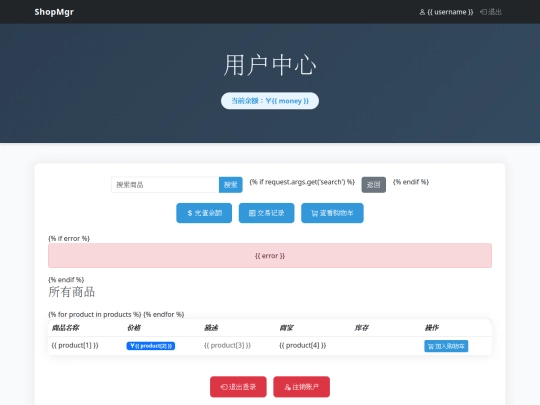Screen dimensions: 540x405
Task: Click the {{ product[4] }} merchant cell
Action: [x=303, y=345]
